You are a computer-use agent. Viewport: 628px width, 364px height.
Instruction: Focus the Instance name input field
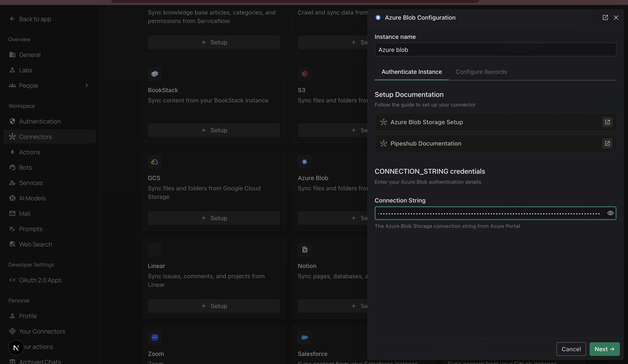(495, 50)
